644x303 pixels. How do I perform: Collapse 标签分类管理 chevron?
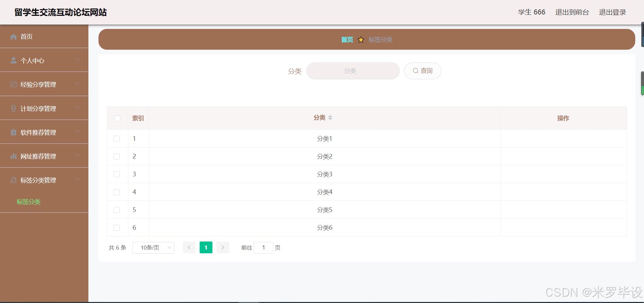[78, 179]
